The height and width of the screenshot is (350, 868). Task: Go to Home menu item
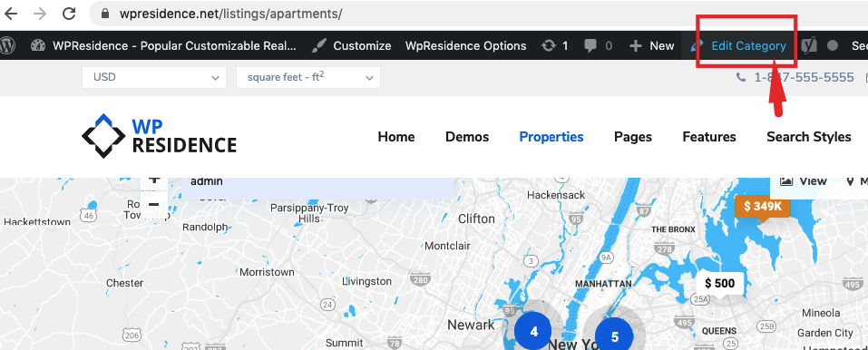tap(396, 137)
